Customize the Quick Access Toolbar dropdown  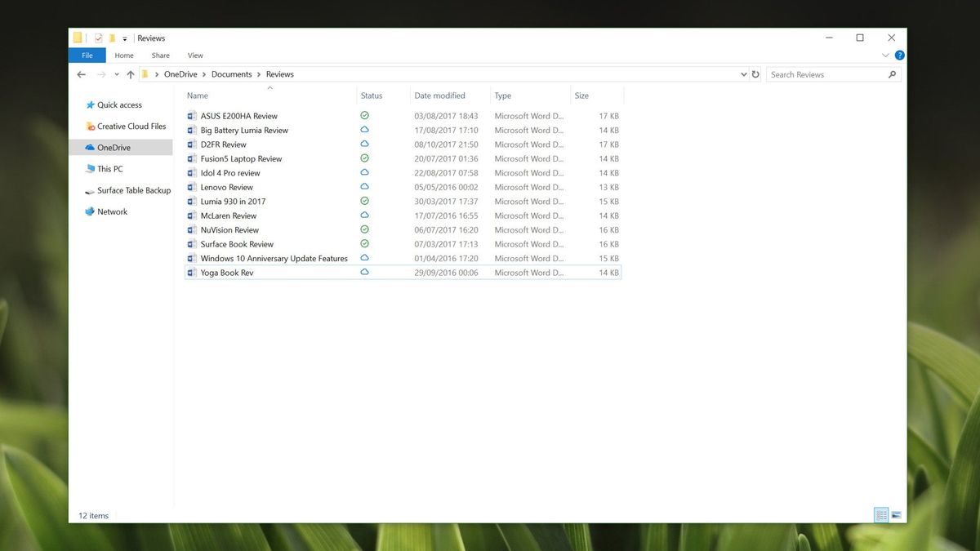click(124, 38)
